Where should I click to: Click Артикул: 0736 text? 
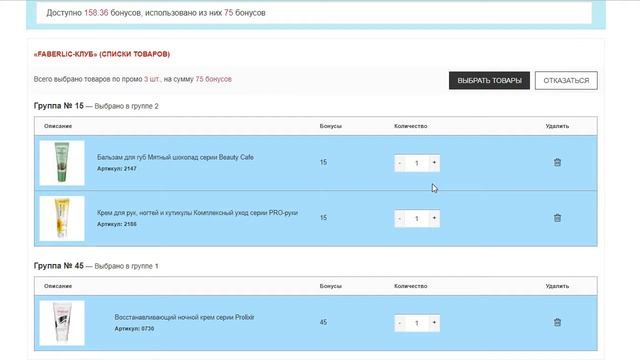[x=134, y=329]
